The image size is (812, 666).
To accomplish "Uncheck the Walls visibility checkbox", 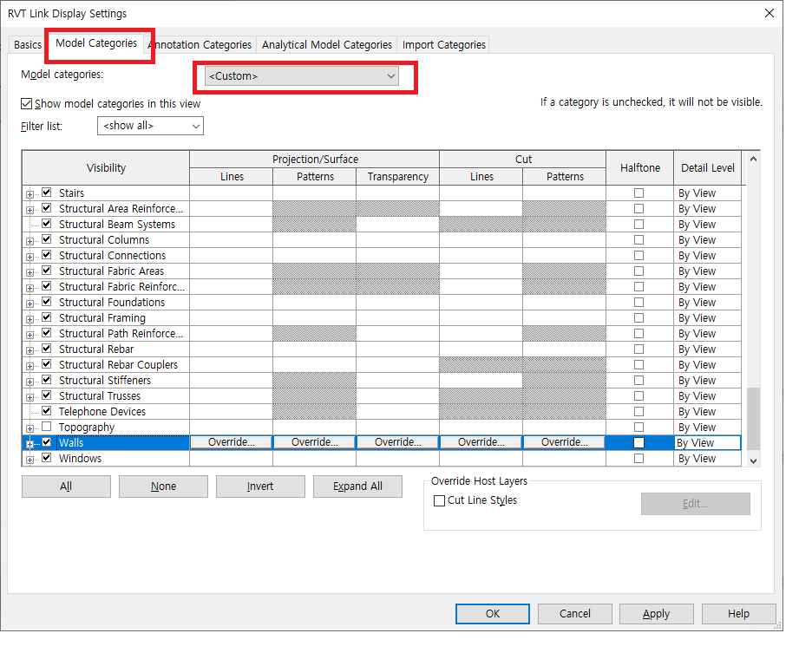I will coord(47,442).
